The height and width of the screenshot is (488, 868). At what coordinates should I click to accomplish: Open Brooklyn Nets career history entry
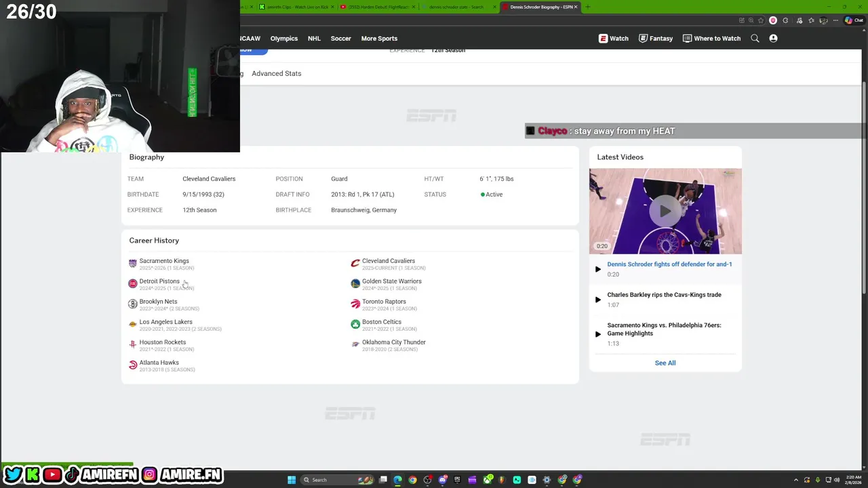click(x=158, y=302)
